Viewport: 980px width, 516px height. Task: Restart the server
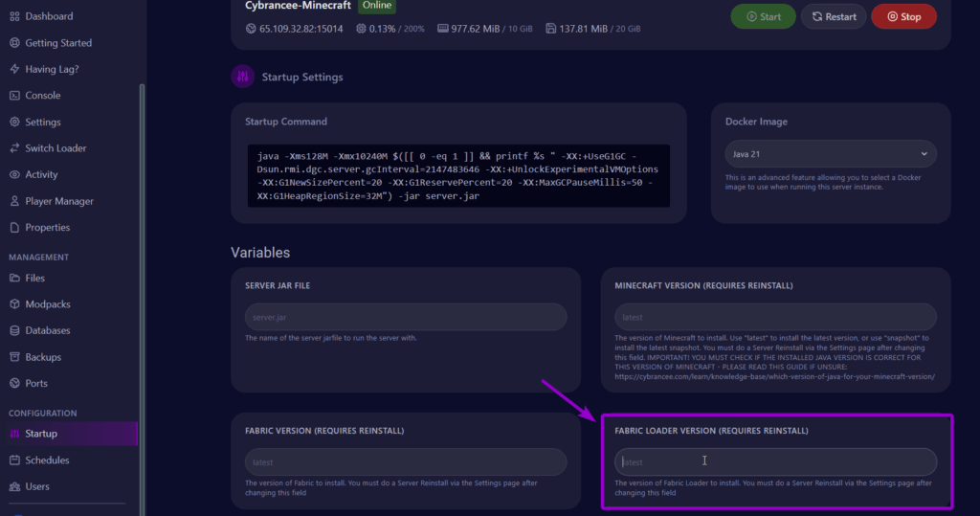point(834,17)
